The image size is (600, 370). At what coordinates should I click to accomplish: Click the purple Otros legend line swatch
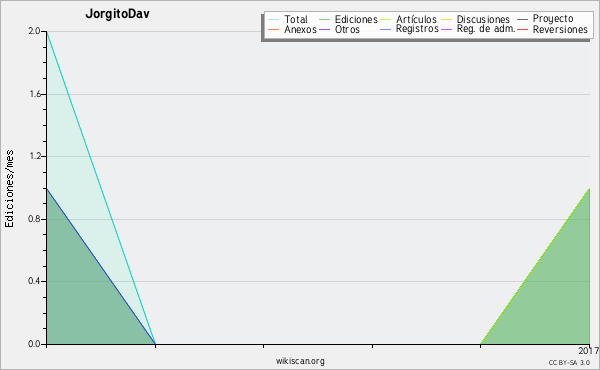click(x=324, y=29)
